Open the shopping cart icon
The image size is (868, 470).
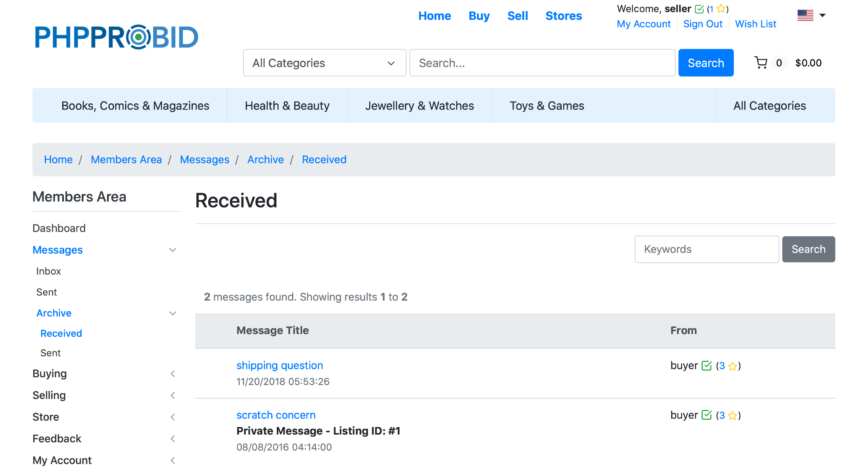(x=761, y=63)
